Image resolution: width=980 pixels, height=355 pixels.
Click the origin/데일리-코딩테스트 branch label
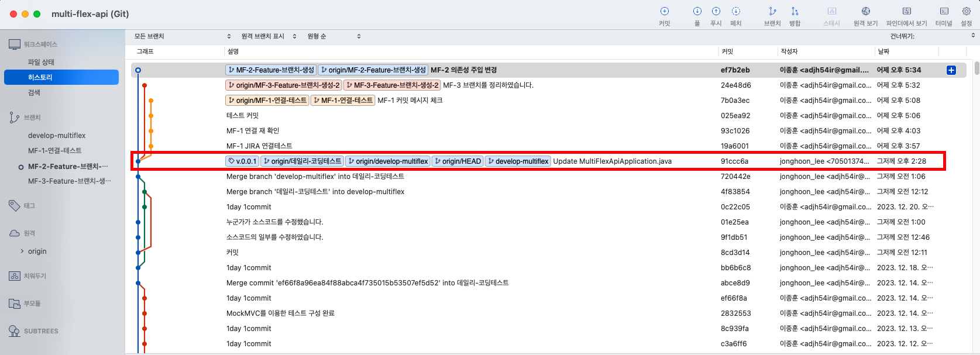[302, 161]
